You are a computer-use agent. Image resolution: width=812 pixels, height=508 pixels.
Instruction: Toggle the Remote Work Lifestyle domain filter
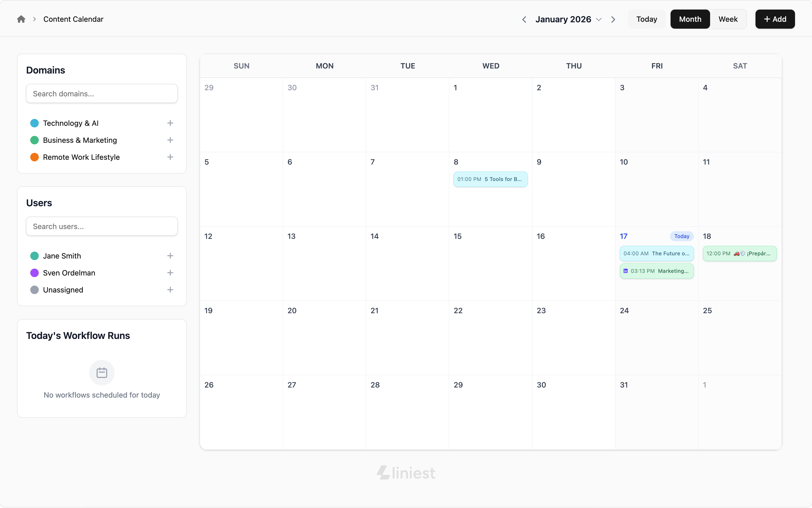coord(81,157)
